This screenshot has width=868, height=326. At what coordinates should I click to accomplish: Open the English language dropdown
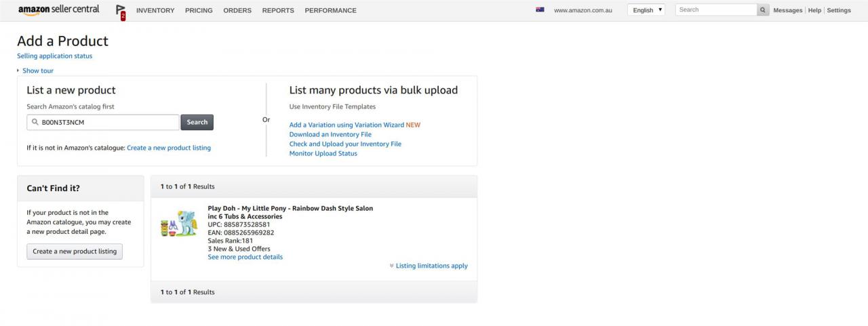pos(646,10)
